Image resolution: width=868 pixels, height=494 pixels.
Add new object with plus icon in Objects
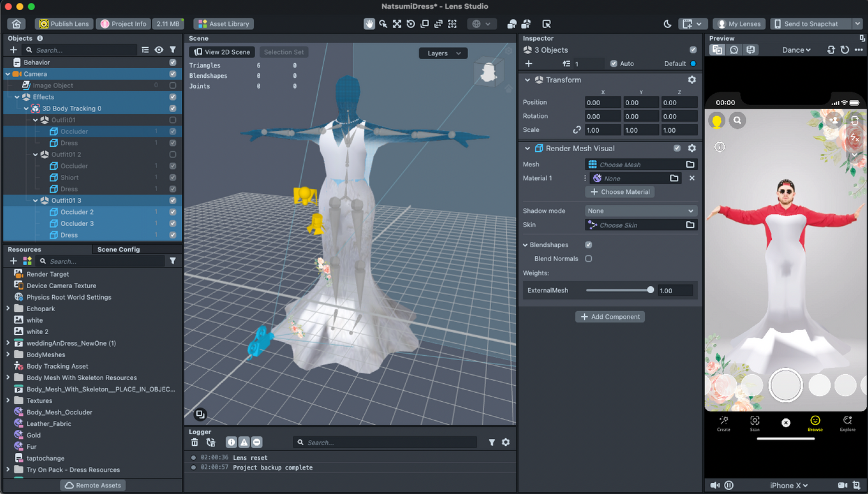pyautogui.click(x=14, y=50)
